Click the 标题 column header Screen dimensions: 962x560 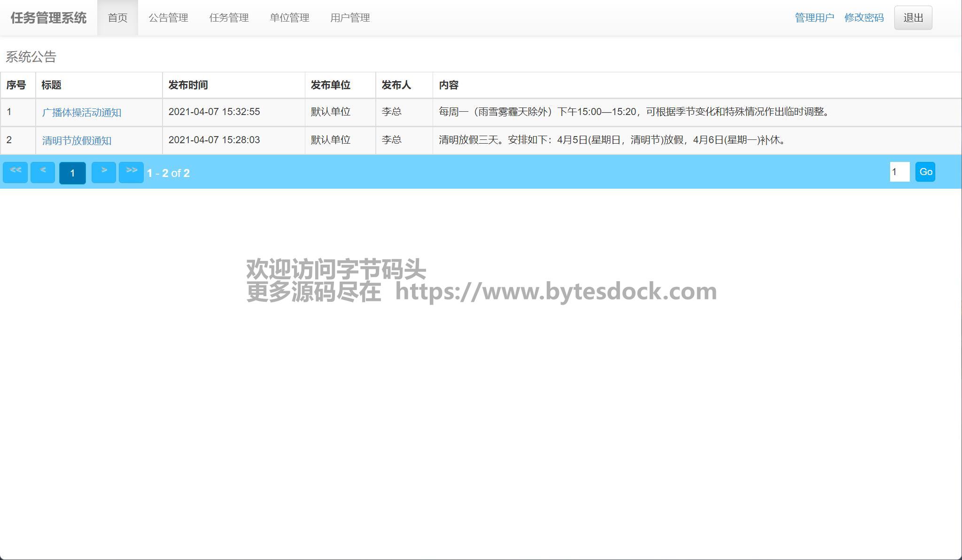pos(51,85)
